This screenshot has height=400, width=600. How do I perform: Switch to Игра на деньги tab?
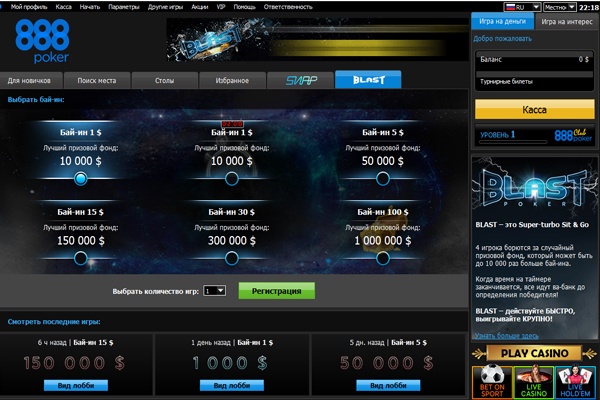click(502, 21)
